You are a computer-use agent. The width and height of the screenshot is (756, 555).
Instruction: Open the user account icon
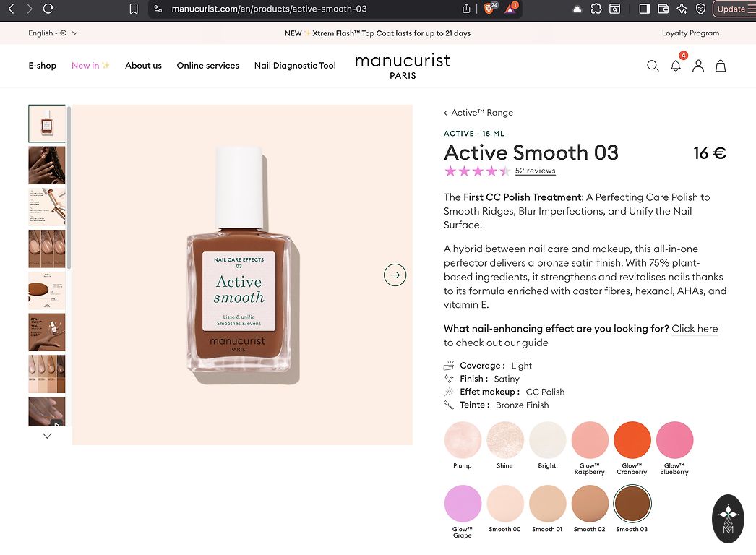coord(698,66)
